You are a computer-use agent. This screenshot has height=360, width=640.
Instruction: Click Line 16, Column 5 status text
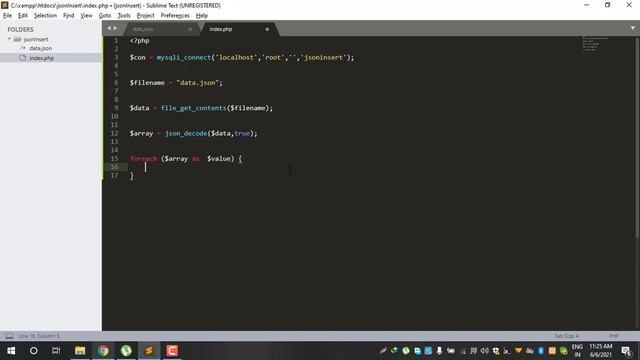point(39,336)
